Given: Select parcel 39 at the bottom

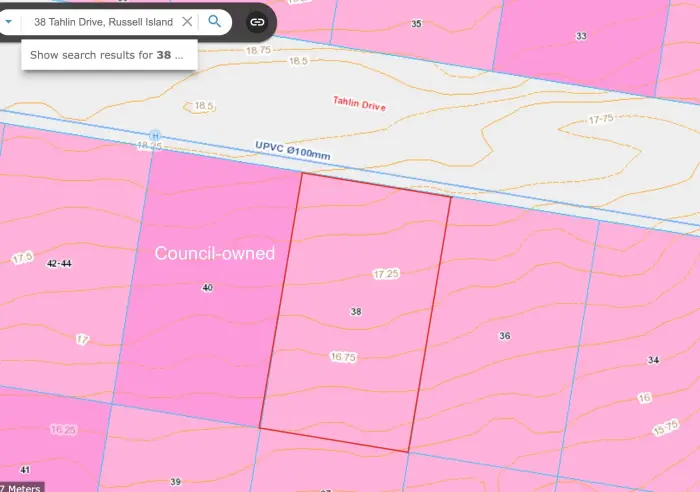Looking at the screenshot, I should [175, 482].
